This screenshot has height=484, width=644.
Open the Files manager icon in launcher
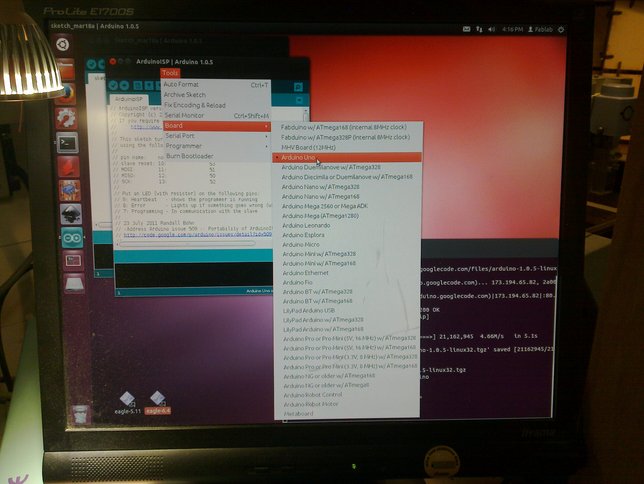(66, 70)
